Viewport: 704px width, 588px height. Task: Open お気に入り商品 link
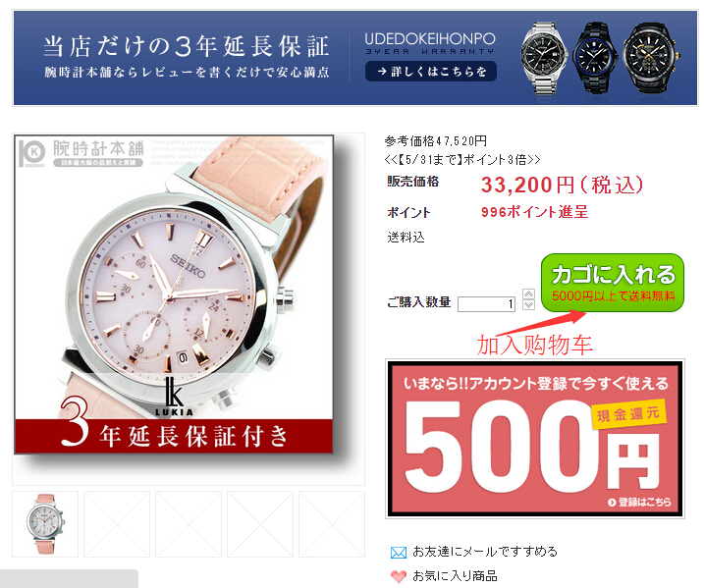(455, 575)
